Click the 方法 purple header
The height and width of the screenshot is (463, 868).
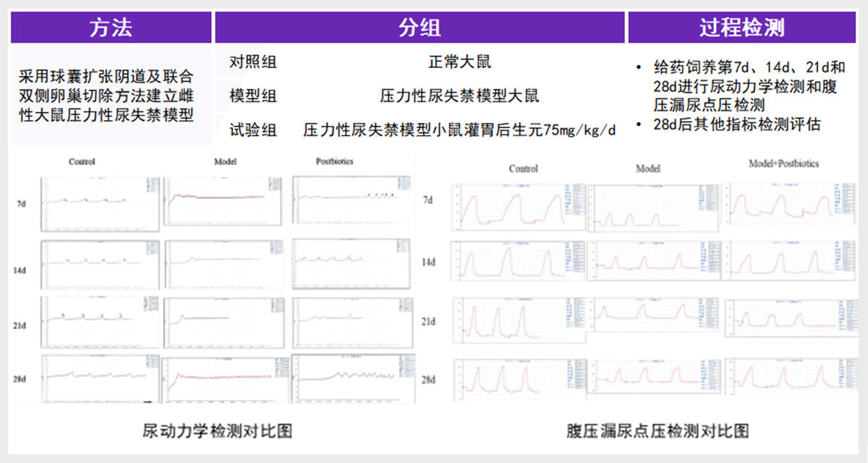[x=111, y=27]
